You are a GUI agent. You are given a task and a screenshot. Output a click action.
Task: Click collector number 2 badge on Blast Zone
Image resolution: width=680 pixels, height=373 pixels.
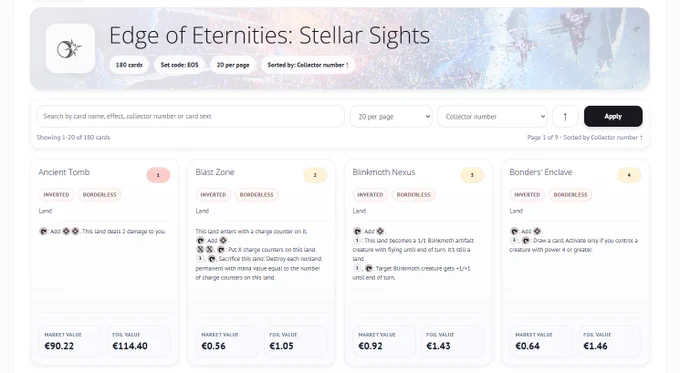315,175
